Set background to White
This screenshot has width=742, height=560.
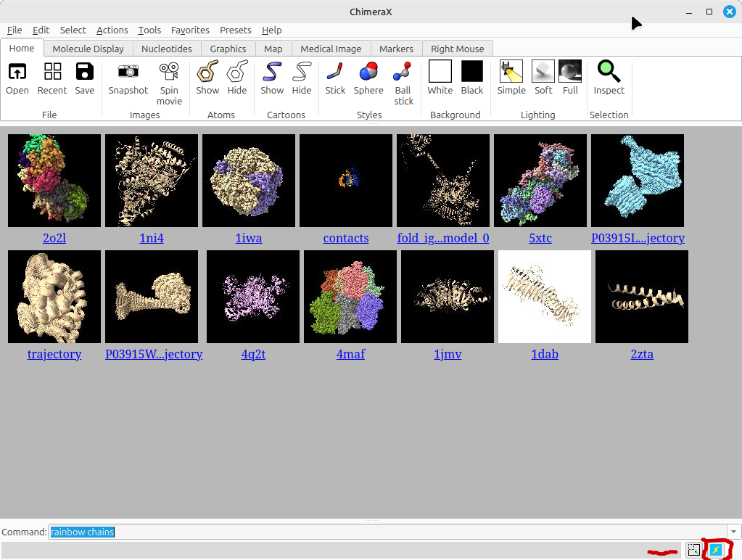(440, 72)
